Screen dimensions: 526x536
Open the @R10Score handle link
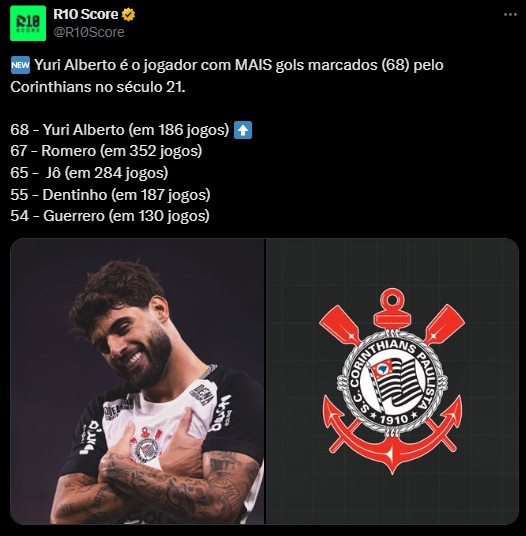89,32
